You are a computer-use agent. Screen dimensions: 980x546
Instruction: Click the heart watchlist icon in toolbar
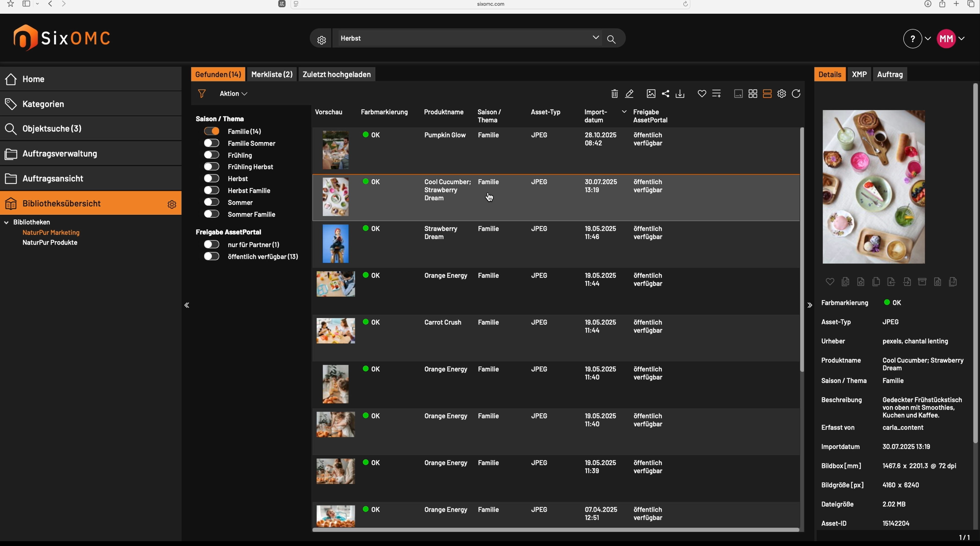tap(702, 94)
